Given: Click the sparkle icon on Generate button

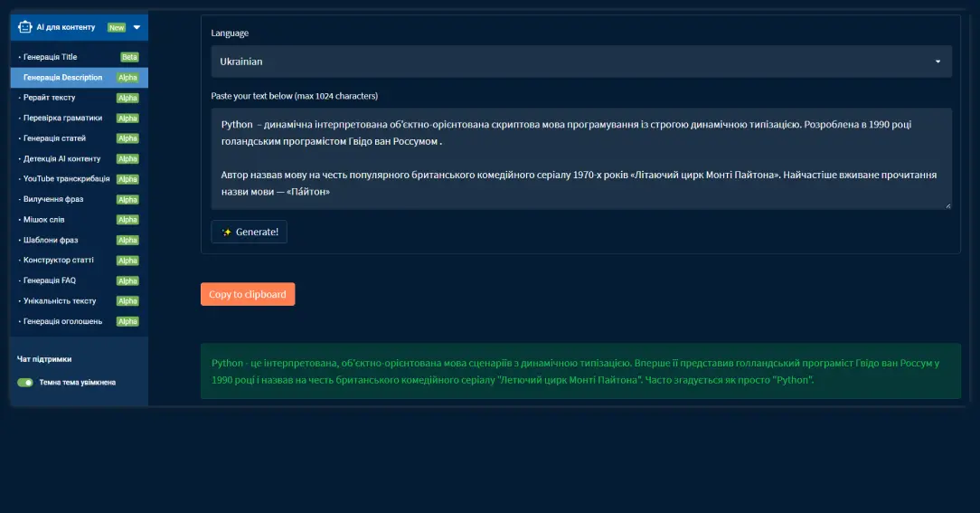Looking at the screenshot, I should pos(226,233).
